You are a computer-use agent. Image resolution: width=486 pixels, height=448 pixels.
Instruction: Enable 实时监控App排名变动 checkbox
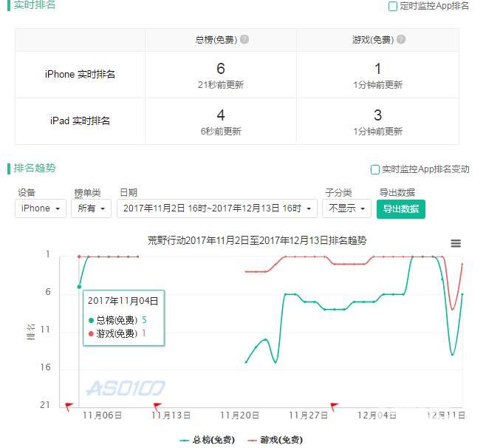point(375,169)
